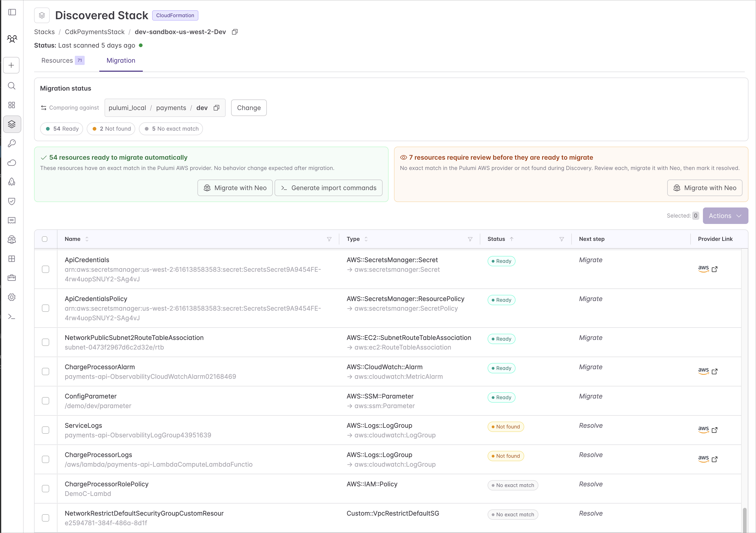Open AWS provider link for ChargeProcessorAlarm
Viewport: 756px width, 533px height.
[x=707, y=371]
